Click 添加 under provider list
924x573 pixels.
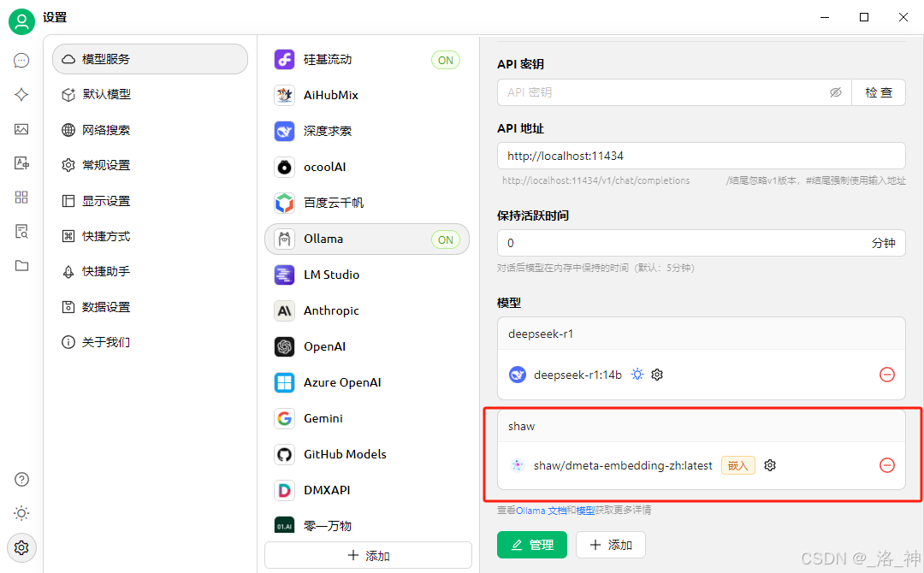tap(368, 555)
